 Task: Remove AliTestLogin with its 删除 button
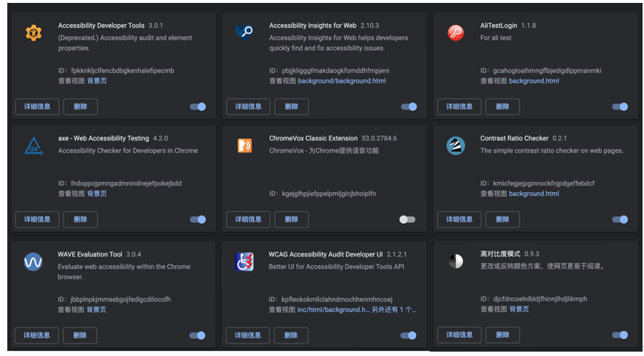pyautogui.click(x=502, y=107)
